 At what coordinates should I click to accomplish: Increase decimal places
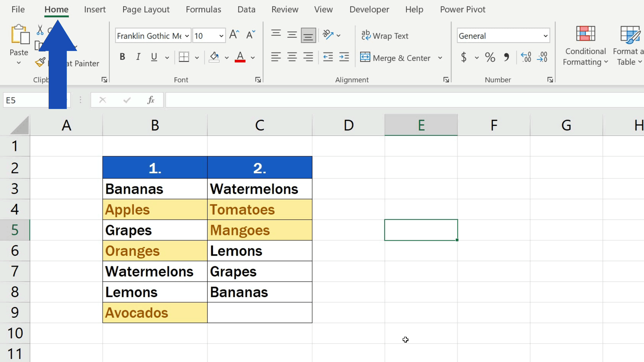point(526,57)
